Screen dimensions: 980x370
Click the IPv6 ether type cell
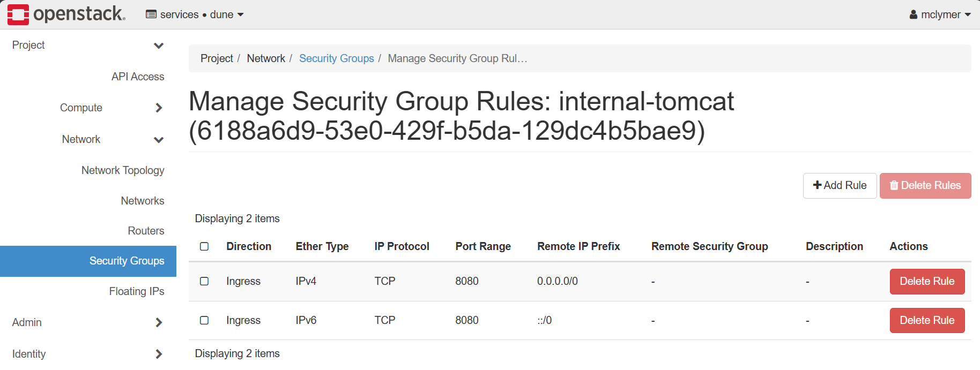pyautogui.click(x=306, y=320)
